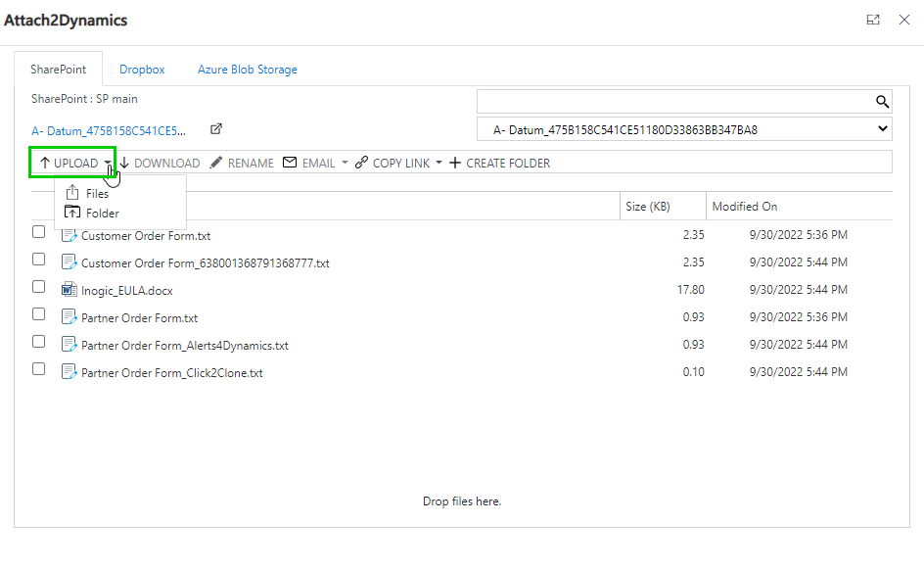Click the Folder upload icon in menu
The width and height of the screenshot is (924, 571).
click(71, 213)
